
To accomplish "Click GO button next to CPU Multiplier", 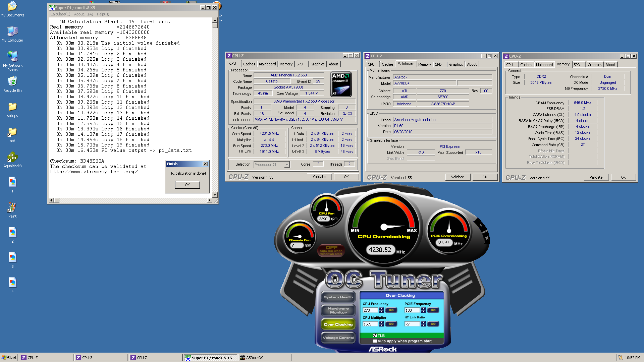I will pos(391,324).
